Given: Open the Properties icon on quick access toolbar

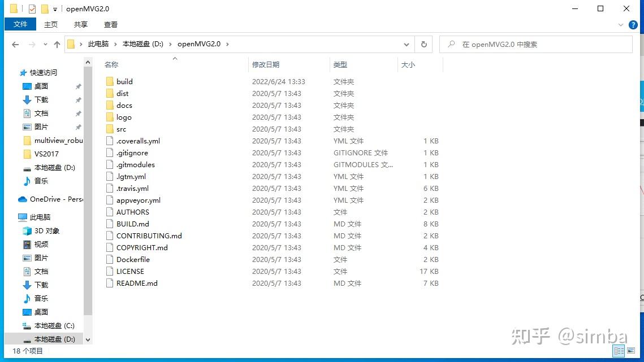Looking at the screenshot, I should [x=32, y=8].
